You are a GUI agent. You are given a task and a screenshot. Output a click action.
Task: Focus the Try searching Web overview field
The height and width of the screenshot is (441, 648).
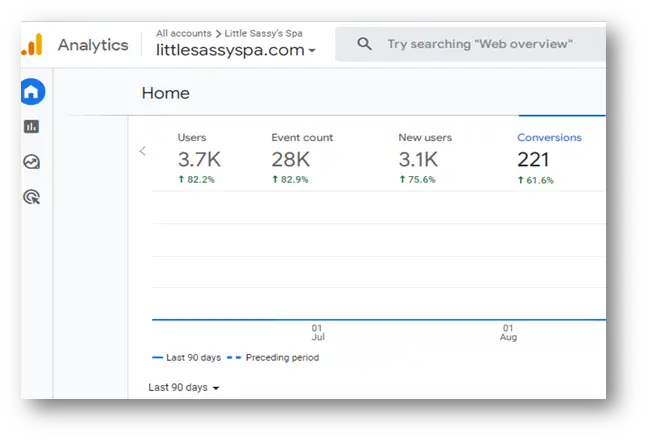point(480,44)
